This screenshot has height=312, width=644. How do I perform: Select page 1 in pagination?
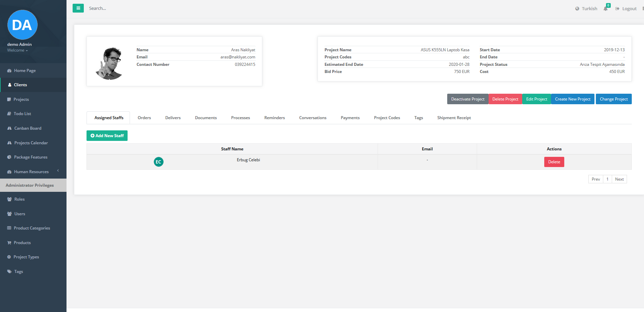tap(607, 179)
